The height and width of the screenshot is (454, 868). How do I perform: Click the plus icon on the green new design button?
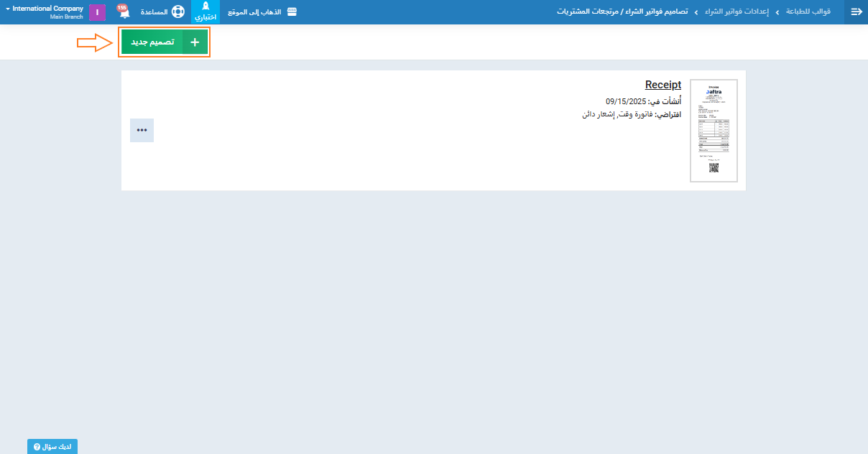[x=195, y=43]
